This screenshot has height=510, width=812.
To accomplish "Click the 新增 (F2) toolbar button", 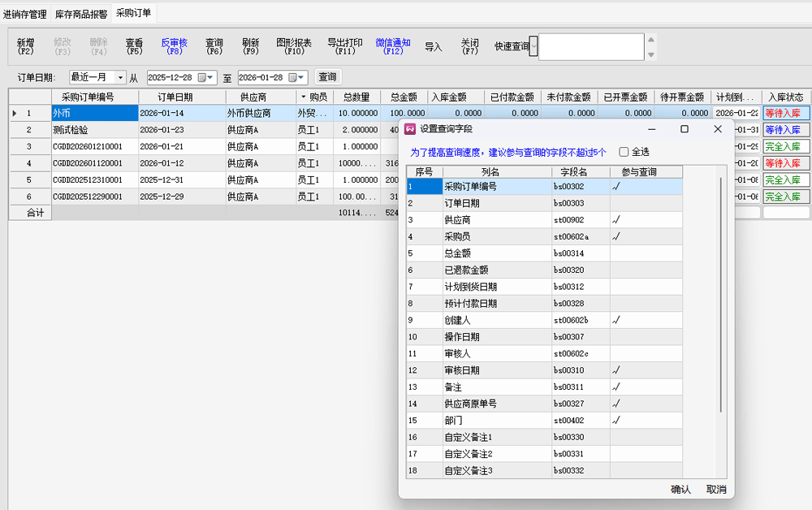I will click(25, 46).
